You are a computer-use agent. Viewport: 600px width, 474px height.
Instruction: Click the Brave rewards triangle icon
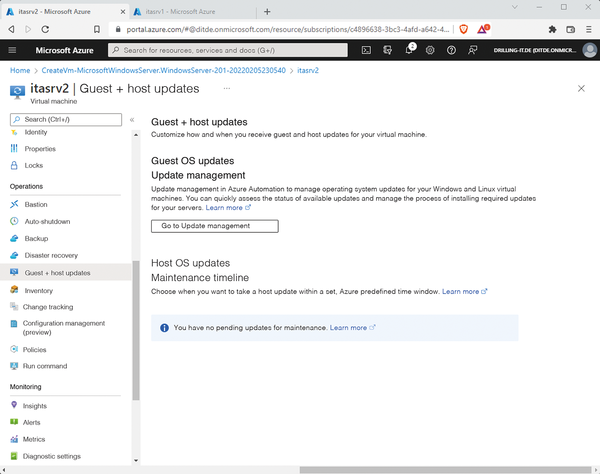pyautogui.click(x=483, y=29)
